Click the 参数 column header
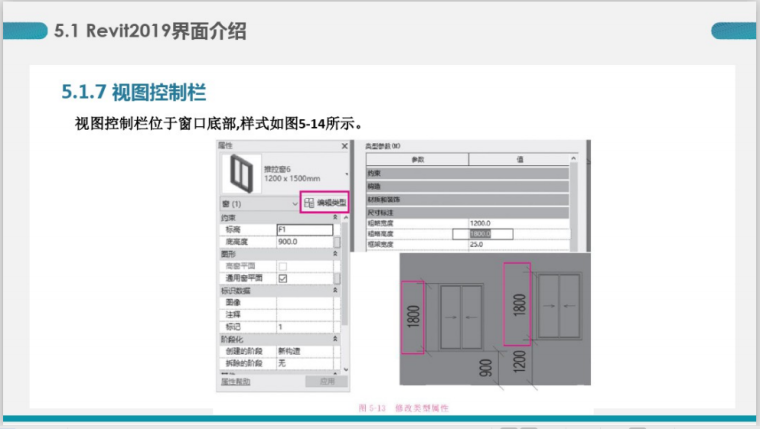 pos(418,160)
